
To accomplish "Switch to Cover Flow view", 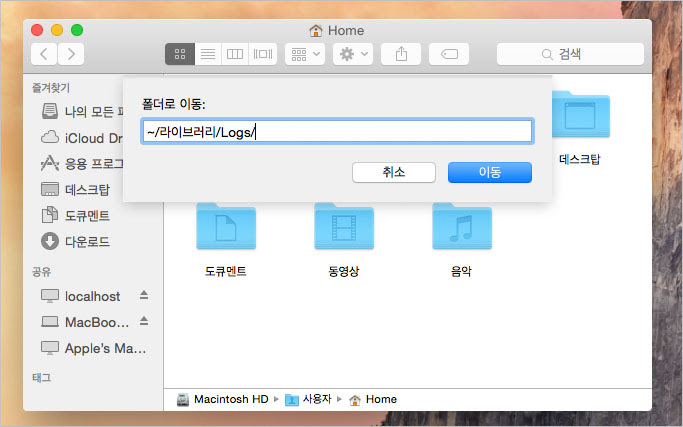I will click(x=263, y=54).
